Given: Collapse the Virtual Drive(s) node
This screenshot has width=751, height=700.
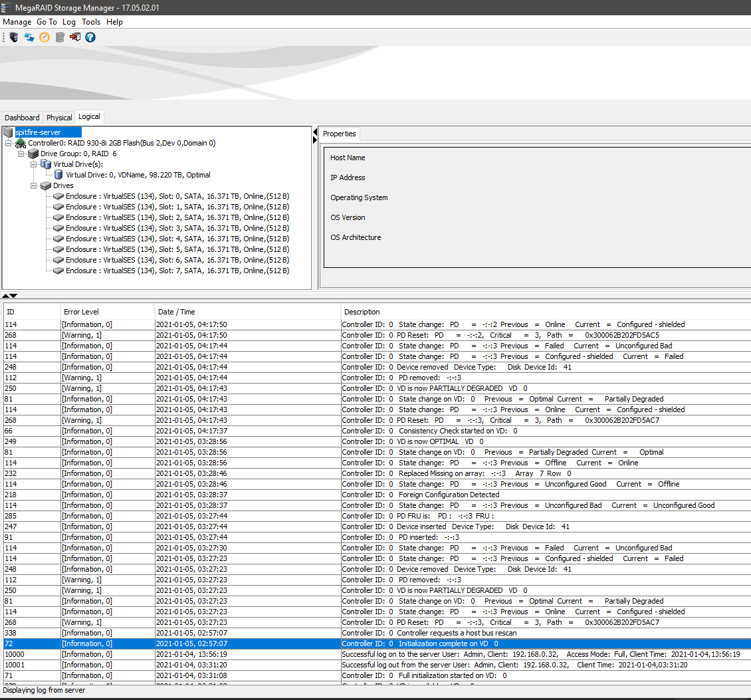Looking at the screenshot, I should [34, 164].
